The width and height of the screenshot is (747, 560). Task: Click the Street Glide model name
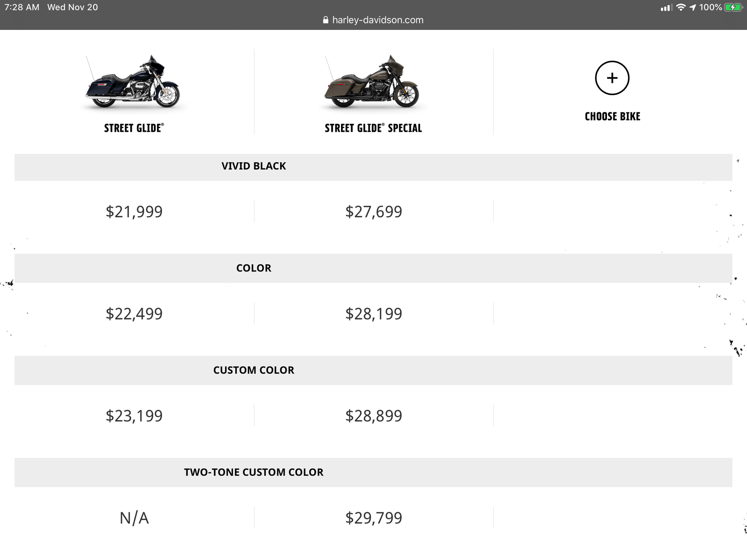[x=134, y=128]
